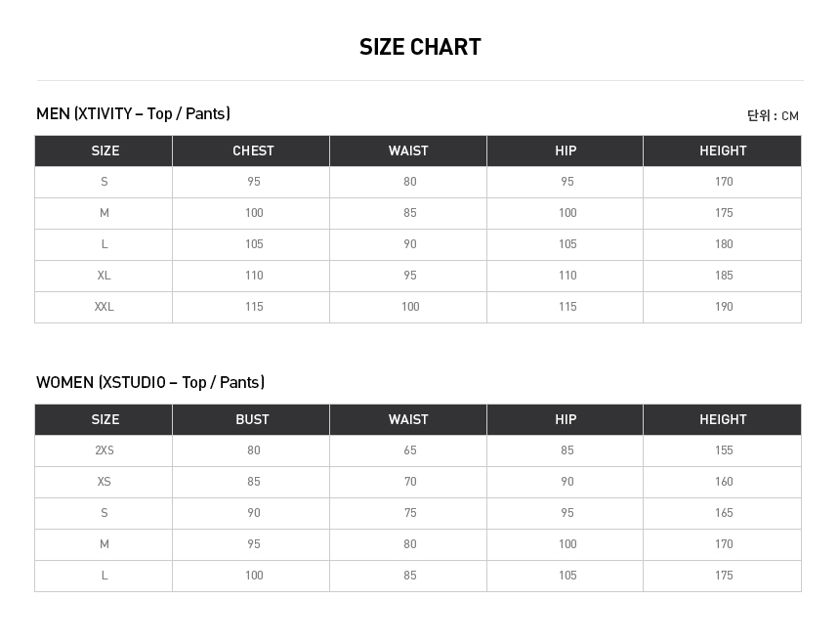Select the 2XS size row label

click(x=105, y=450)
